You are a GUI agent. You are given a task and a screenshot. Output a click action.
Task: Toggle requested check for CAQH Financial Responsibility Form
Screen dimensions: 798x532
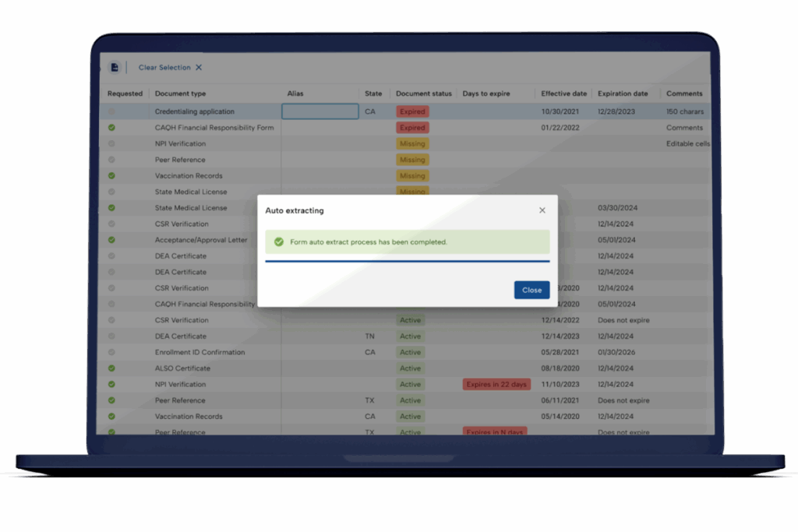(111, 128)
